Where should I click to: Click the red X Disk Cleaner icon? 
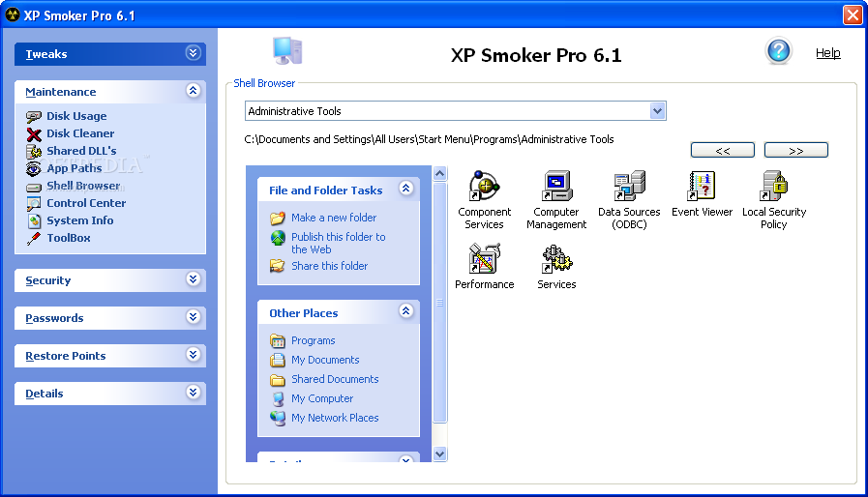tap(34, 134)
